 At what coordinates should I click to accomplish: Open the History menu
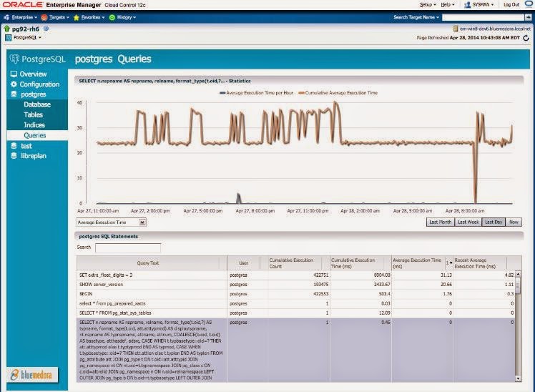(122, 17)
